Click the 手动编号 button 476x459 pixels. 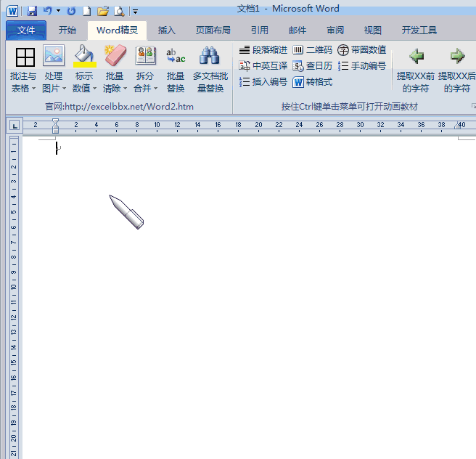pyautogui.click(x=362, y=66)
